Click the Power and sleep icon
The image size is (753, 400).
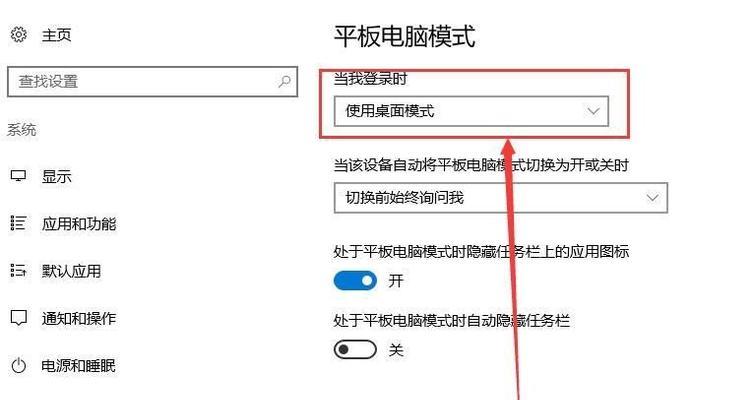(x=18, y=365)
